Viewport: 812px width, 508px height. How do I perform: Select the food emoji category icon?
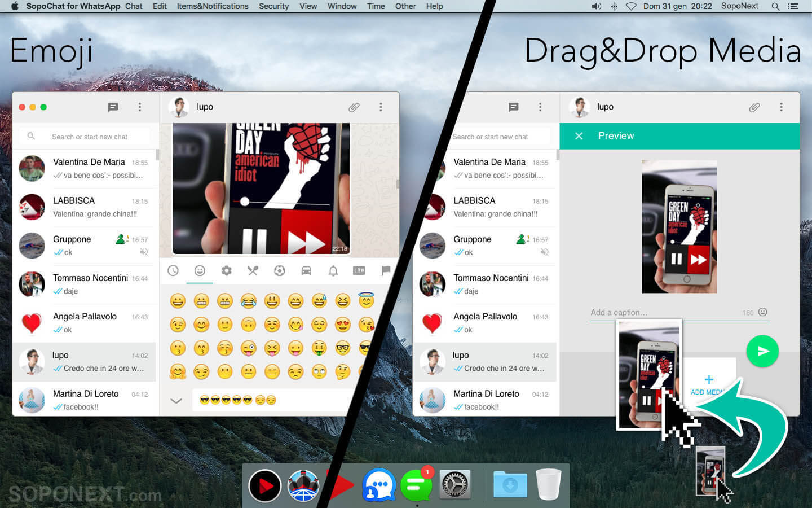tap(253, 271)
